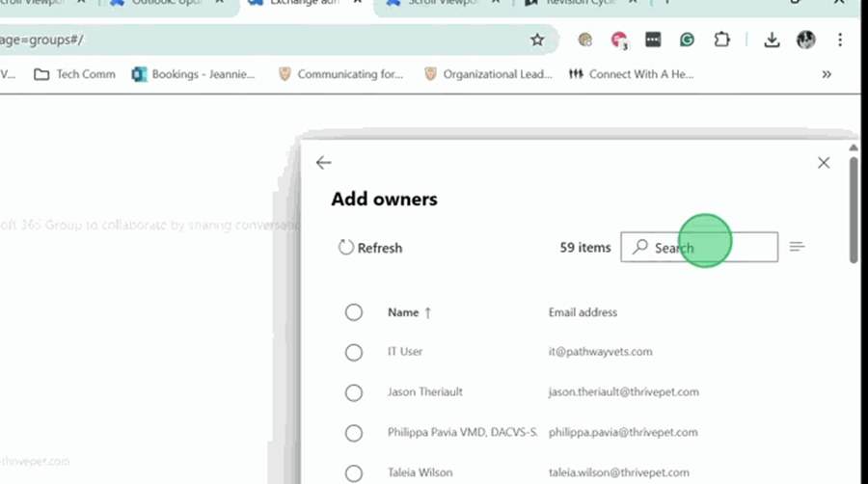Expand the hidden bookmarks overflow chevron
Viewport: 868px width, 484px height.
(827, 74)
